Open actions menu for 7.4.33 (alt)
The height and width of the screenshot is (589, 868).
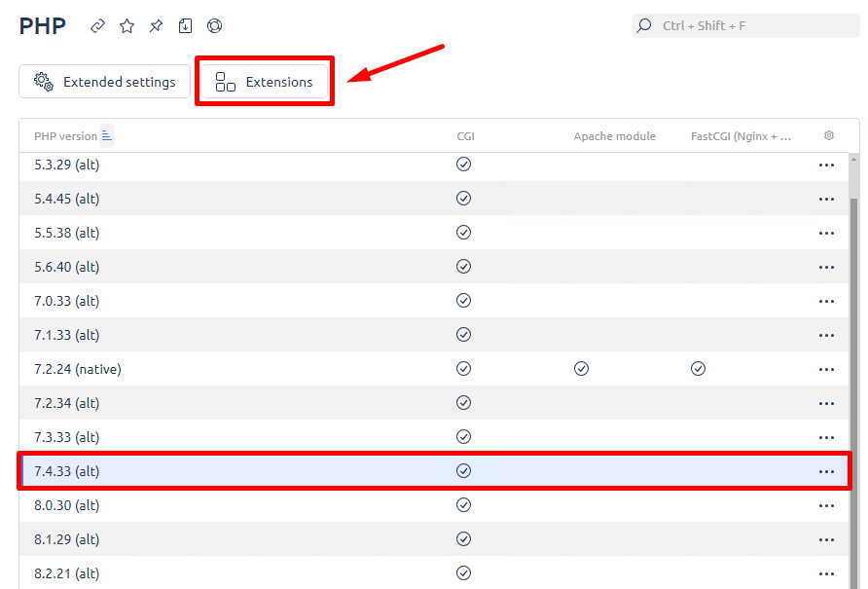click(826, 471)
